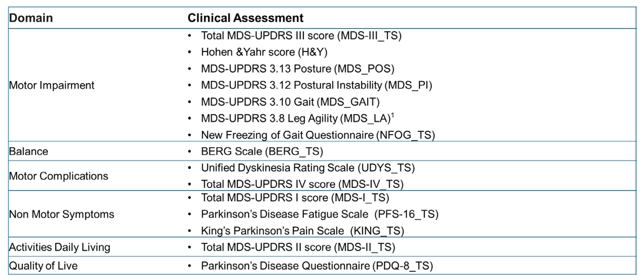The image size is (644, 280).
Task: Select the Non Motor Symptoms domain cell
Action: tap(61, 214)
